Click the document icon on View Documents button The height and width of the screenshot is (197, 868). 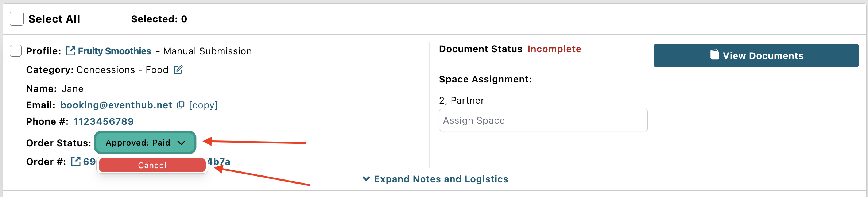pos(715,55)
